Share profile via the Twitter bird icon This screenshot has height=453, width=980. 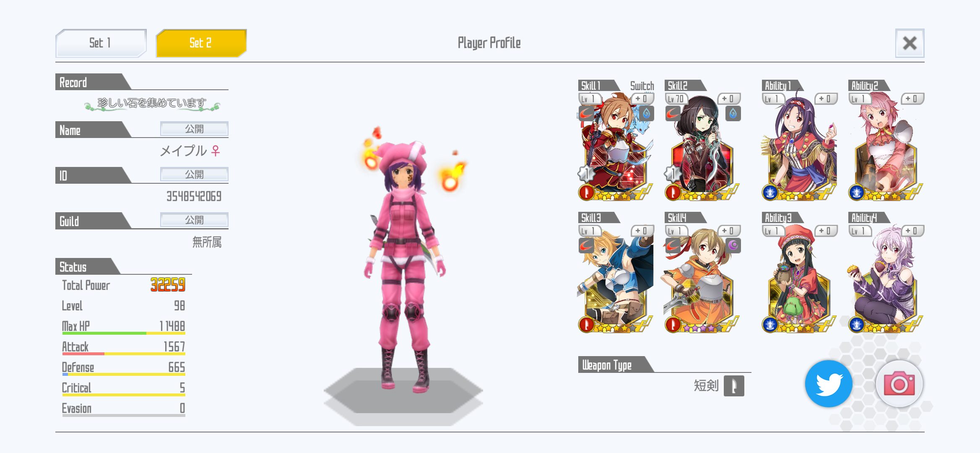click(x=828, y=384)
